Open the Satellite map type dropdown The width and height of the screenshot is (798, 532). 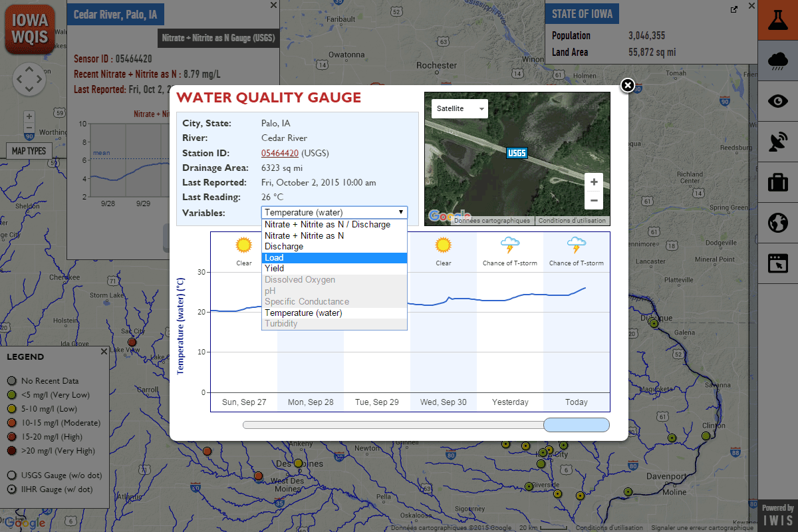(x=460, y=108)
